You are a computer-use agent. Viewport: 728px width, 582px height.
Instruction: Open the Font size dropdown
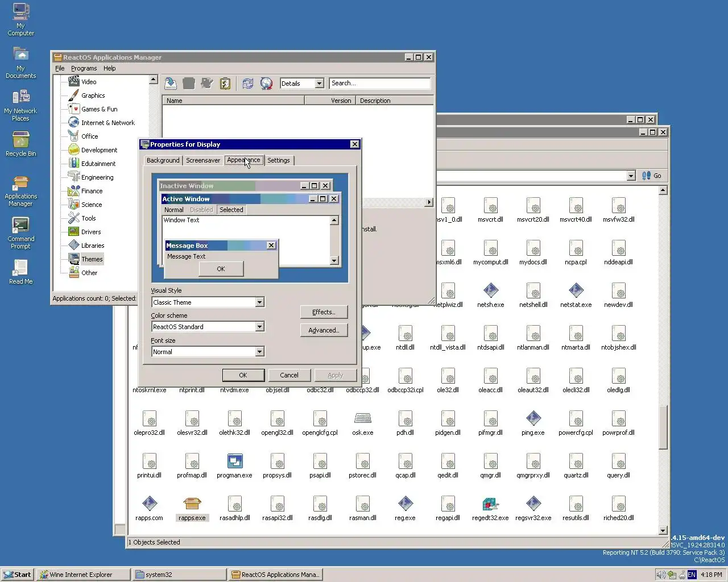pos(259,352)
